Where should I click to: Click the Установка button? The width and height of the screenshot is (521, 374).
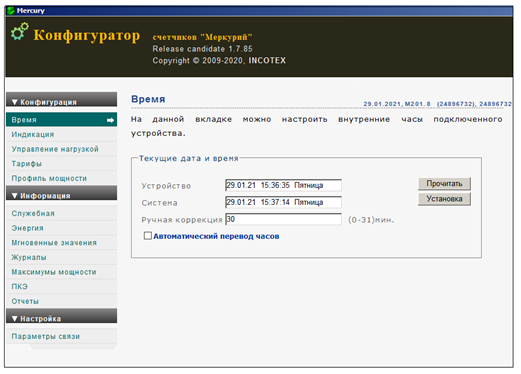click(x=444, y=199)
